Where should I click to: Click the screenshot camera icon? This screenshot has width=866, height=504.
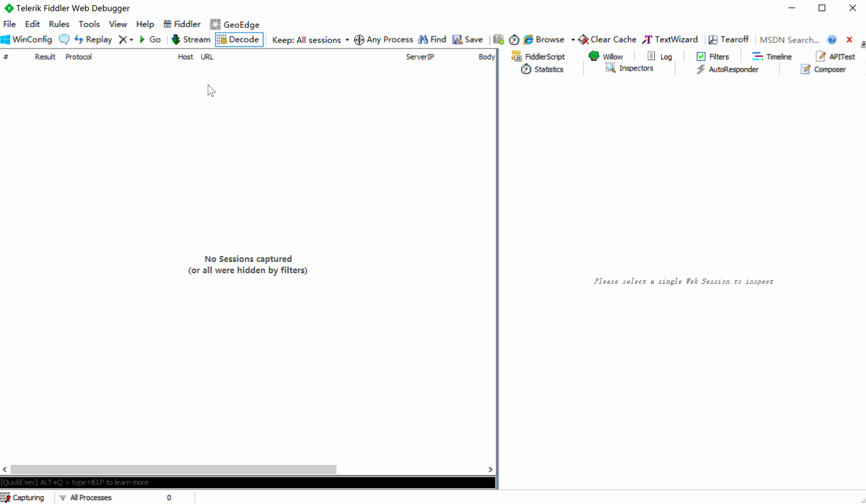coord(498,40)
